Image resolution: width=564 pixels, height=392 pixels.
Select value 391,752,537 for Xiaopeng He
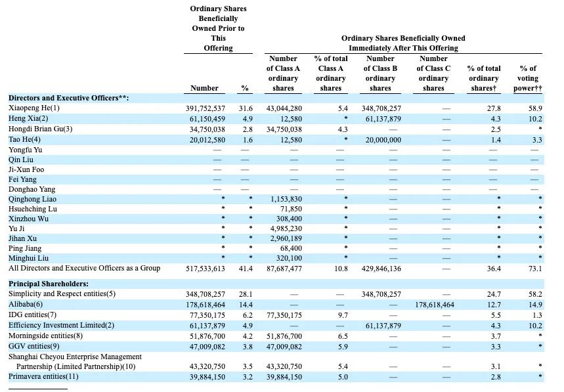click(206, 108)
